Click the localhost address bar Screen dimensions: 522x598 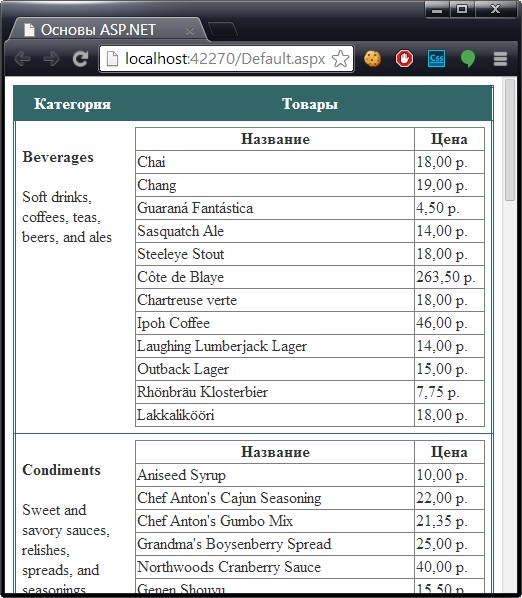click(225, 59)
